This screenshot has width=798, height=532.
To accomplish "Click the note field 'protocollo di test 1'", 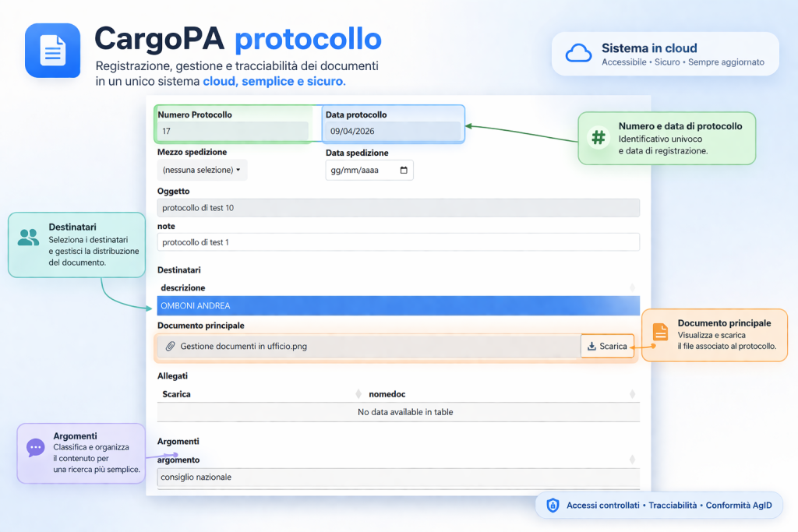I will tap(398, 242).
